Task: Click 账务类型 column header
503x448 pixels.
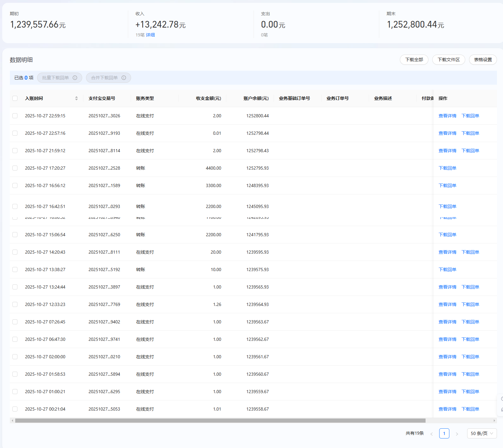Action: [145, 98]
